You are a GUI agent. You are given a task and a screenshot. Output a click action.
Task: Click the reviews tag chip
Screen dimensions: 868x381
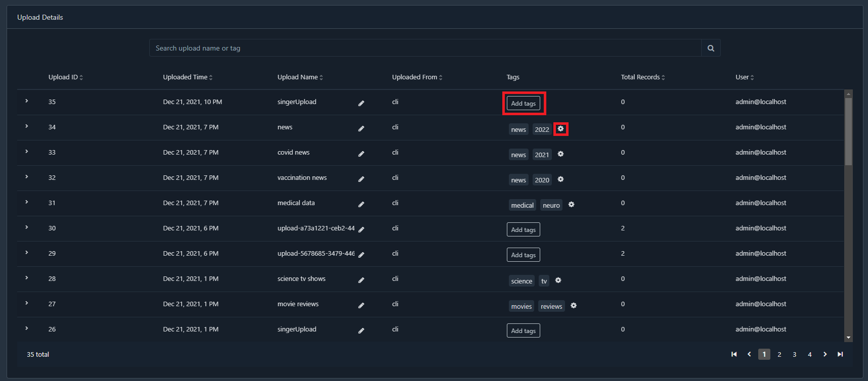click(551, 306)
